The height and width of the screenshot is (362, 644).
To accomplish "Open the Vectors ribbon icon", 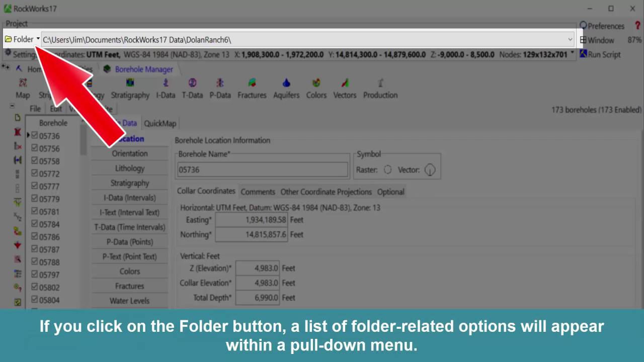I will click(x=345, y=88).
